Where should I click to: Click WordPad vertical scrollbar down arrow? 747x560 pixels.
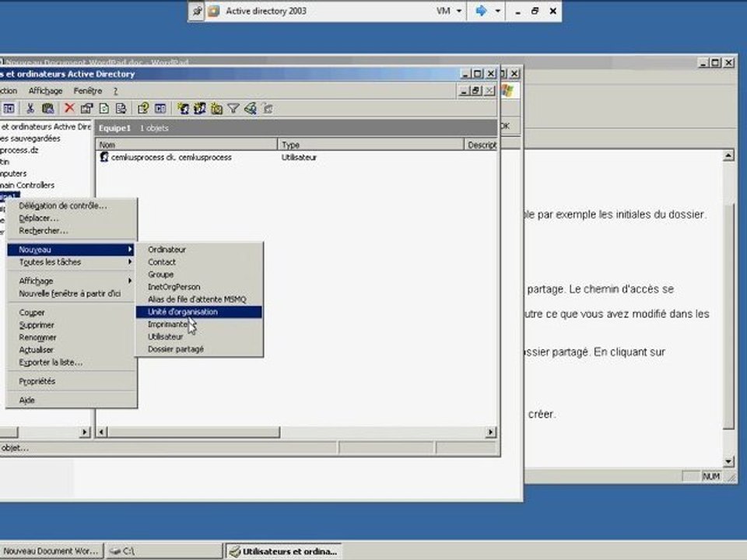(728, 461)
